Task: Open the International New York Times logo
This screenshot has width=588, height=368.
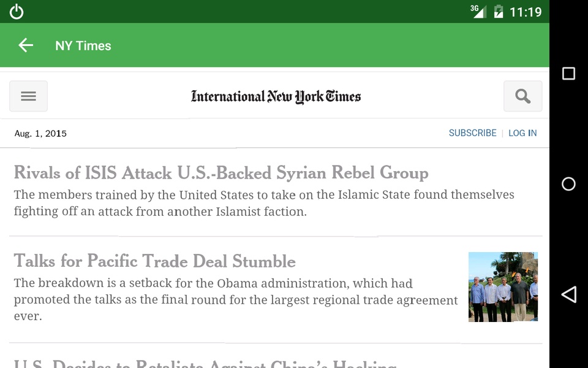Action: [276, 96]
